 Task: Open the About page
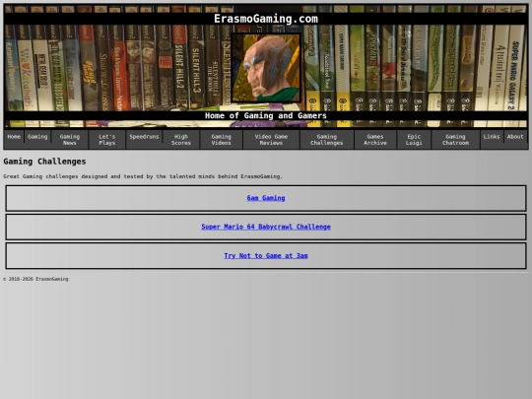click(x=515, y=137)
